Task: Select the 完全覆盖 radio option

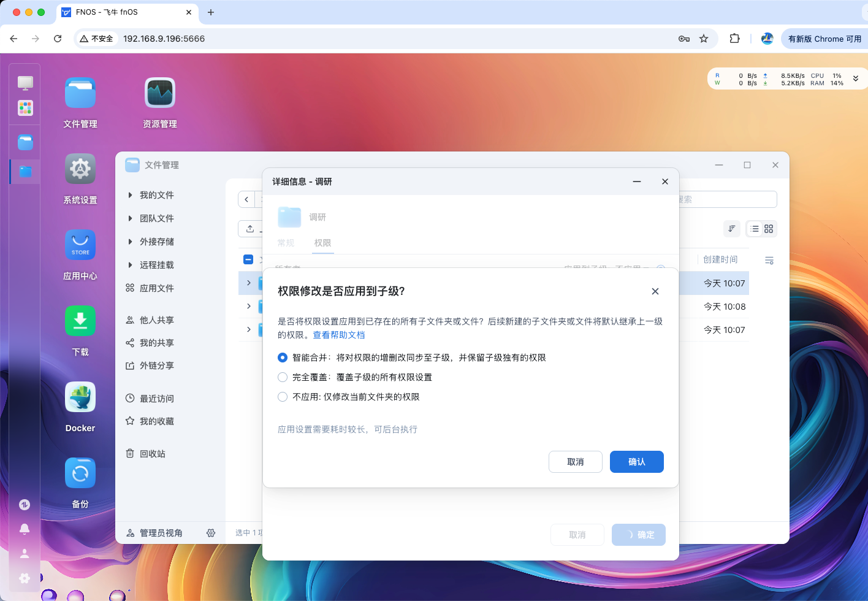Action: coord(283,377)
